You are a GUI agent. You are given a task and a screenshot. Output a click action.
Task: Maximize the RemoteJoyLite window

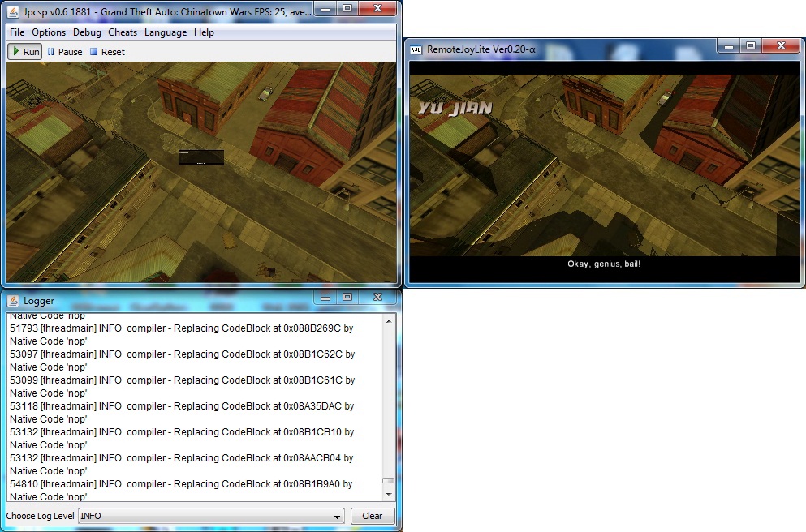pos(751,46)
